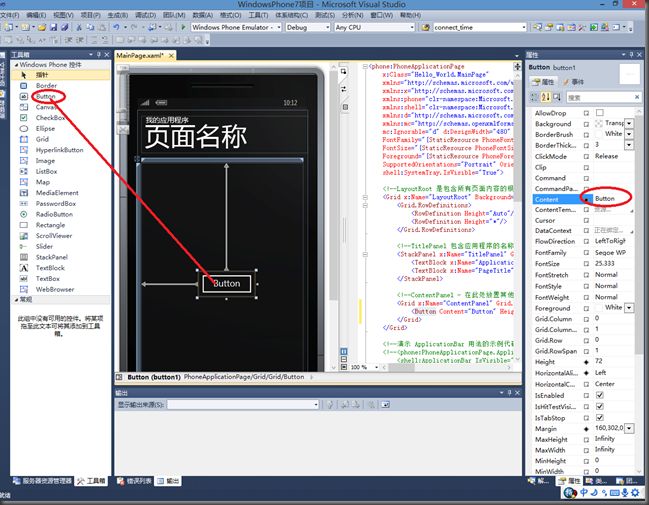Select the Border control in the toolbox
The image size is (649, 505).
[46, 86]
